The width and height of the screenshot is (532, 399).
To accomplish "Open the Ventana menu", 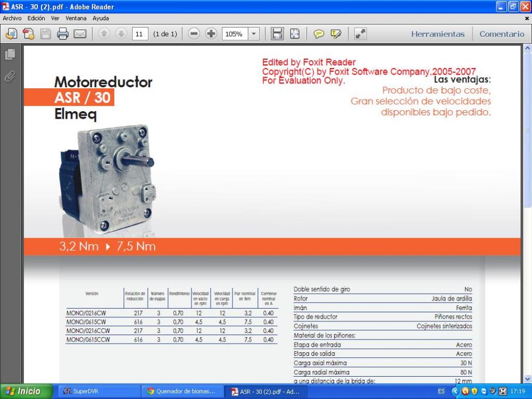I will [x=76, y=18].
